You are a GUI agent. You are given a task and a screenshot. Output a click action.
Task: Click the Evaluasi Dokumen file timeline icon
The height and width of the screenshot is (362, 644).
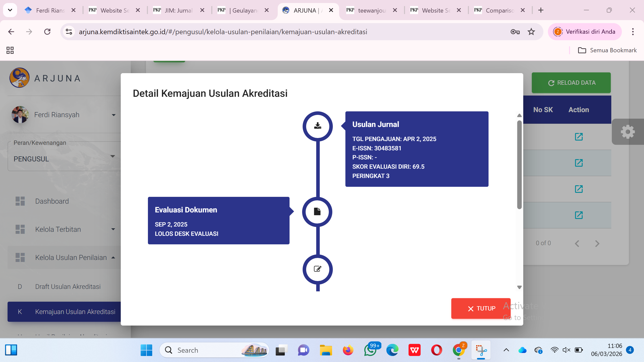click(317, 212)
